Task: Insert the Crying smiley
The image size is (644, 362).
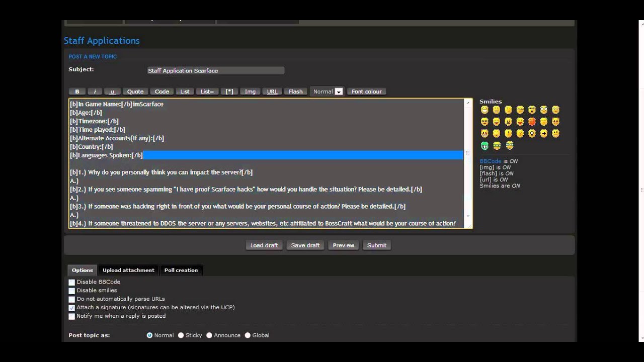Action: pos(544,122)
